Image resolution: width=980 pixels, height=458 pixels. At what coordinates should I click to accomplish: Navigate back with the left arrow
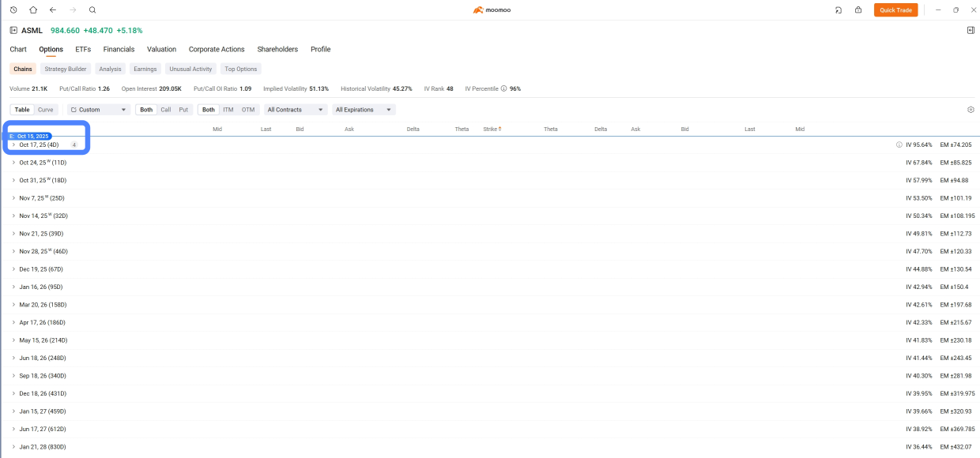coord(53,9)
